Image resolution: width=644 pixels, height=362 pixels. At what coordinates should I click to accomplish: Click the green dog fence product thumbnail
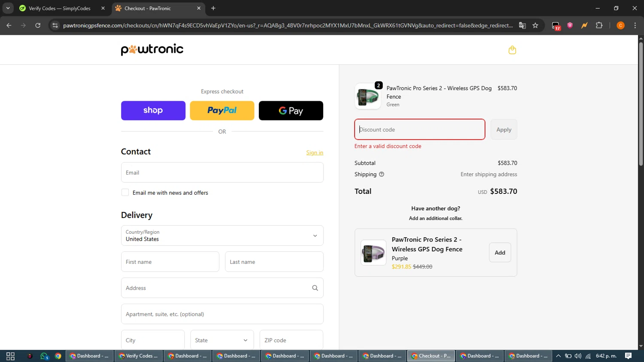pos(368,96)
